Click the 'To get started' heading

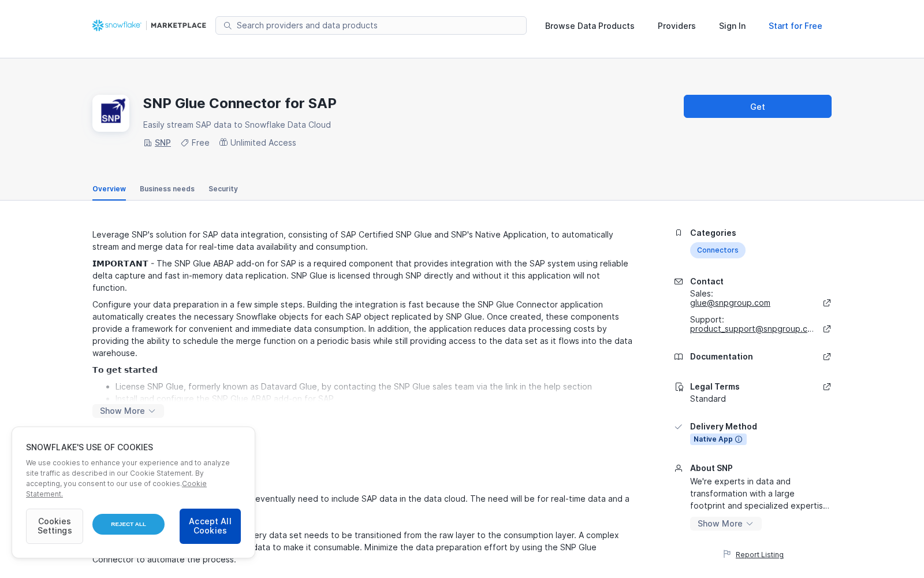tap(125, 370)
